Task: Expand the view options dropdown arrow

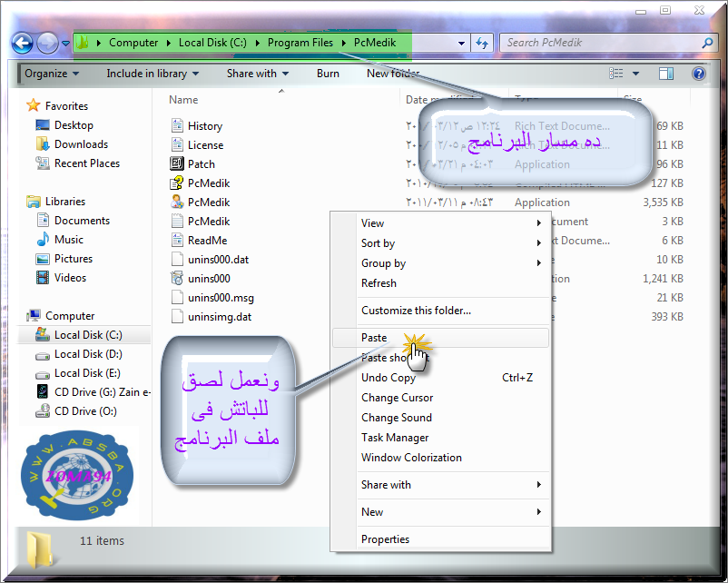Action: [x=635, y=74]
